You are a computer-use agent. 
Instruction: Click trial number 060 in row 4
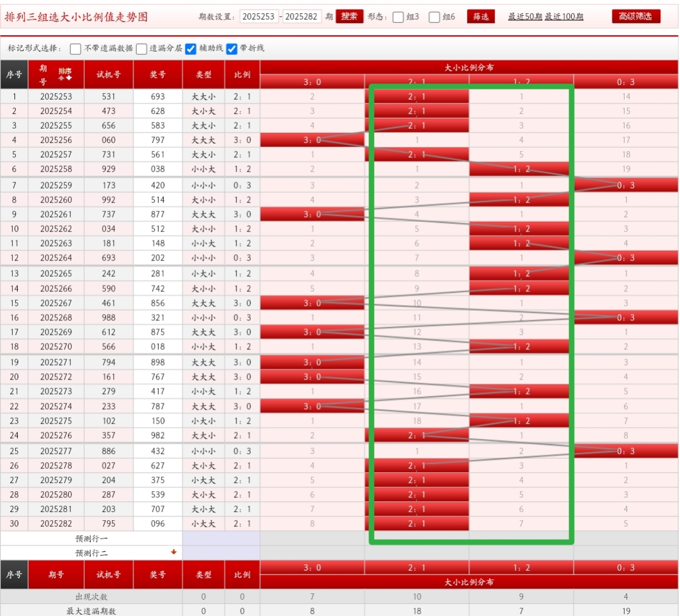click(108, 140)
